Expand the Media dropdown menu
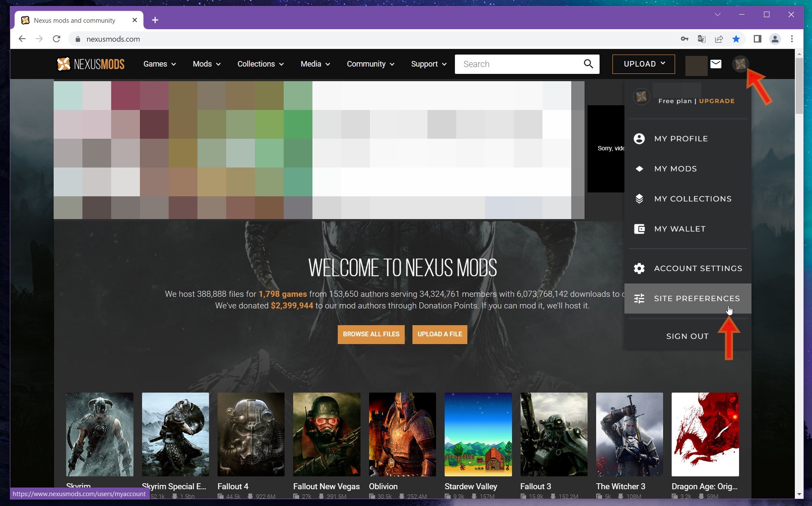Image resolution: width=812 pixels, height=506 pixels. pos(315,64)
